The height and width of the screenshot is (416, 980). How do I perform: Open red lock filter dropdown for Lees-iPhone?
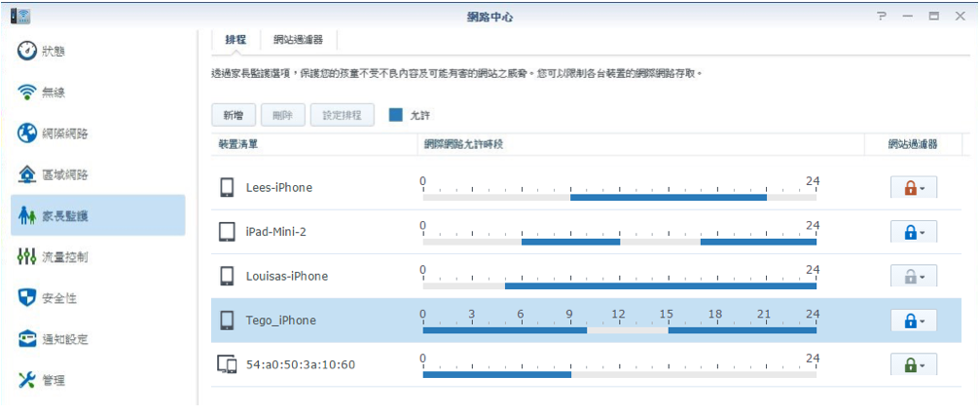pos(914,187)
